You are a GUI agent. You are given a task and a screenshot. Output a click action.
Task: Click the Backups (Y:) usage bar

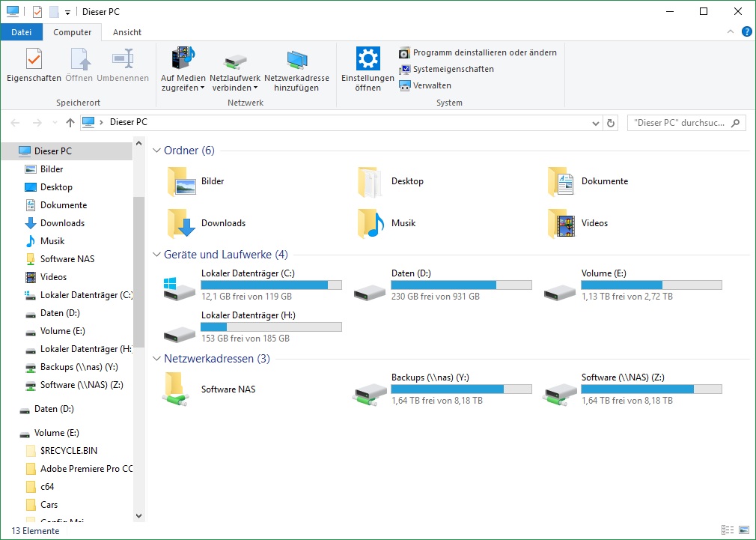(462, 389)
